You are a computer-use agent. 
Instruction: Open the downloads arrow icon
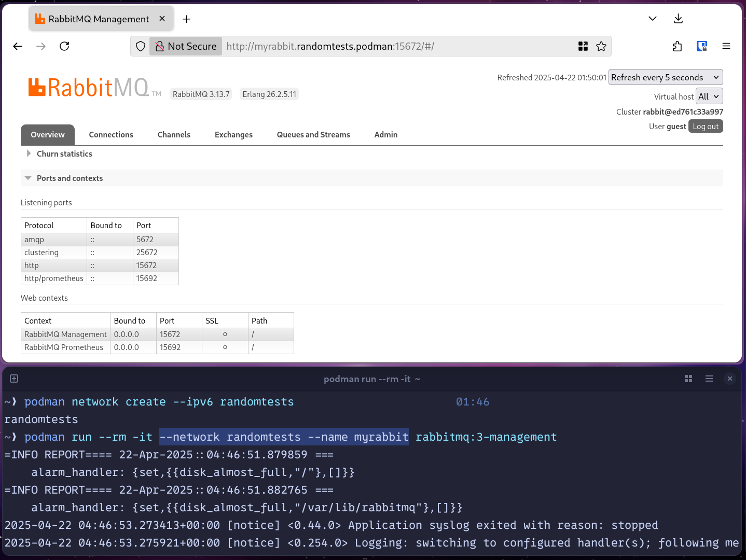(678, 19)
